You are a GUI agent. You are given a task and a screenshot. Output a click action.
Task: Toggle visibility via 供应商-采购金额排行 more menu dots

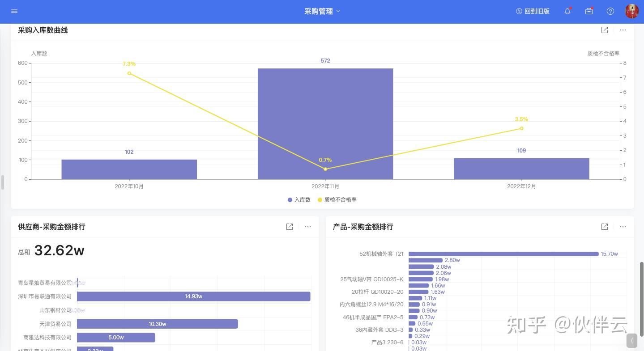(x=307, y=227)
